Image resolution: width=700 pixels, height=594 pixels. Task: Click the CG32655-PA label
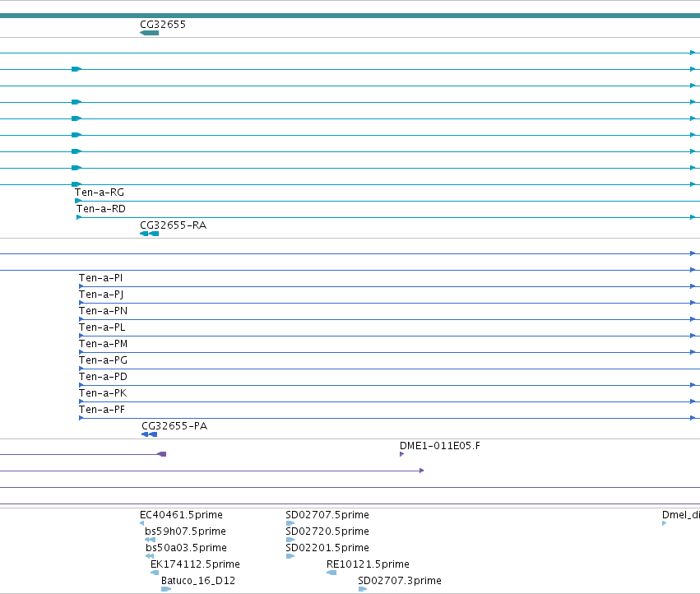pyautogui.click(x=174, y=426)
